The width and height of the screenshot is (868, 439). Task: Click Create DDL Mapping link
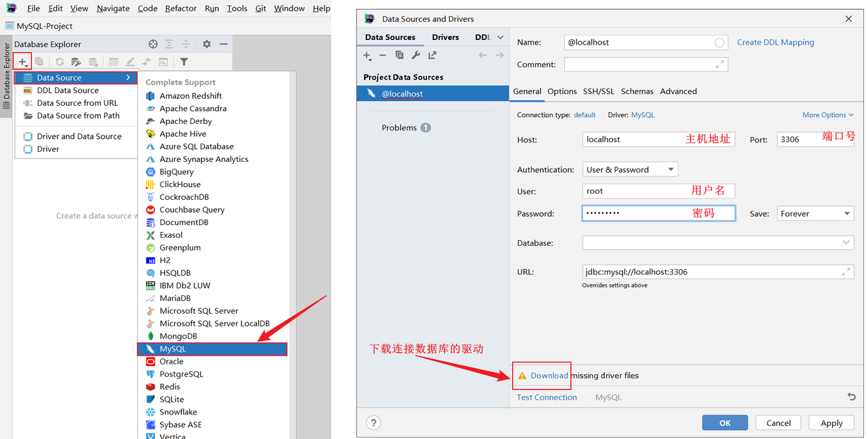[776, 42]
